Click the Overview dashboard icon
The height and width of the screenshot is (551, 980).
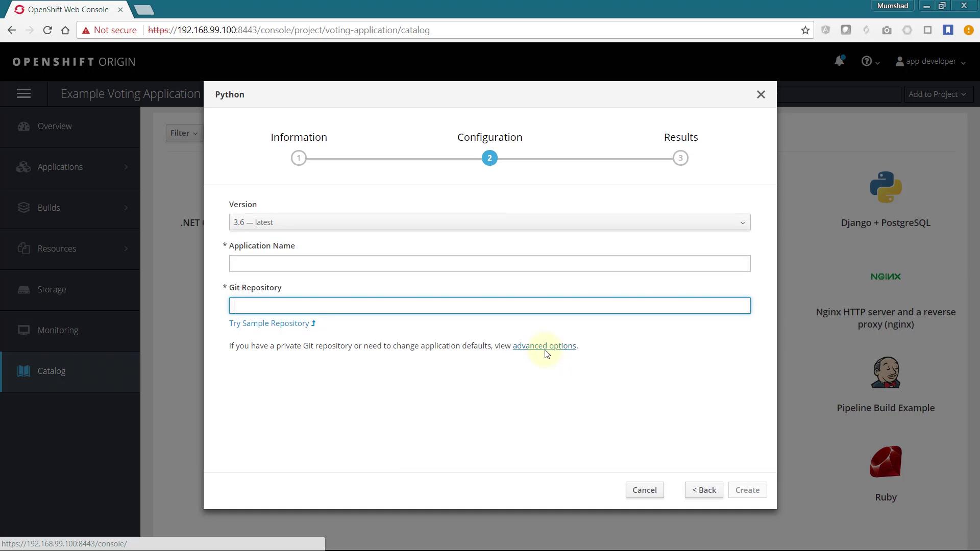[23, 126]
